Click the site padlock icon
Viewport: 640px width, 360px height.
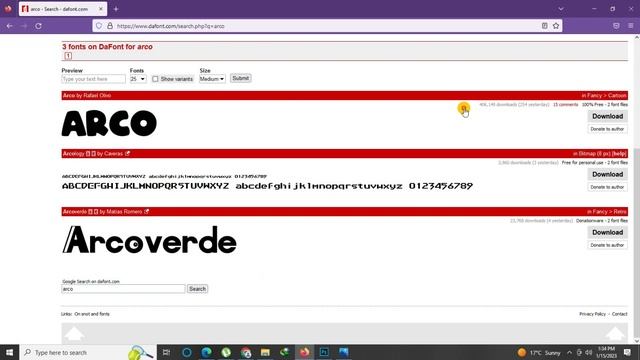(110, 26)
